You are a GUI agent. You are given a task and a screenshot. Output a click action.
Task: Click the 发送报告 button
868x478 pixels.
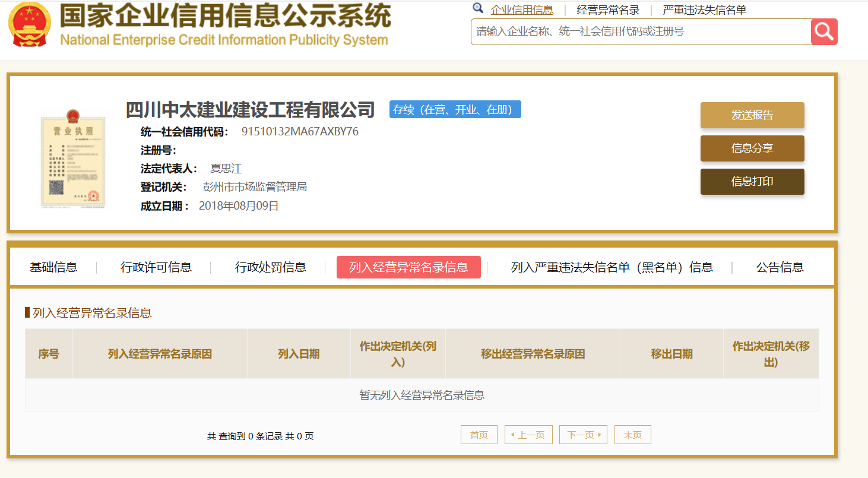point(752,115)
